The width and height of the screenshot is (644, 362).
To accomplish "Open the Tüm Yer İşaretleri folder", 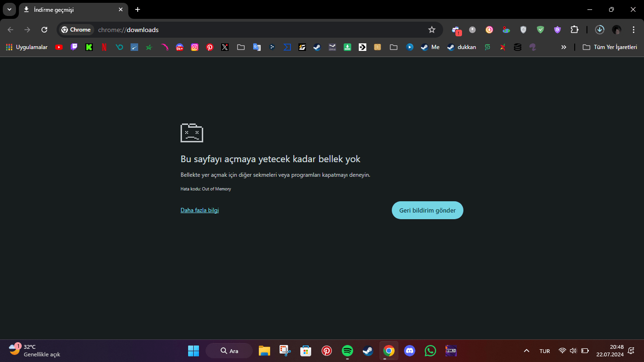I will (610, 47).
